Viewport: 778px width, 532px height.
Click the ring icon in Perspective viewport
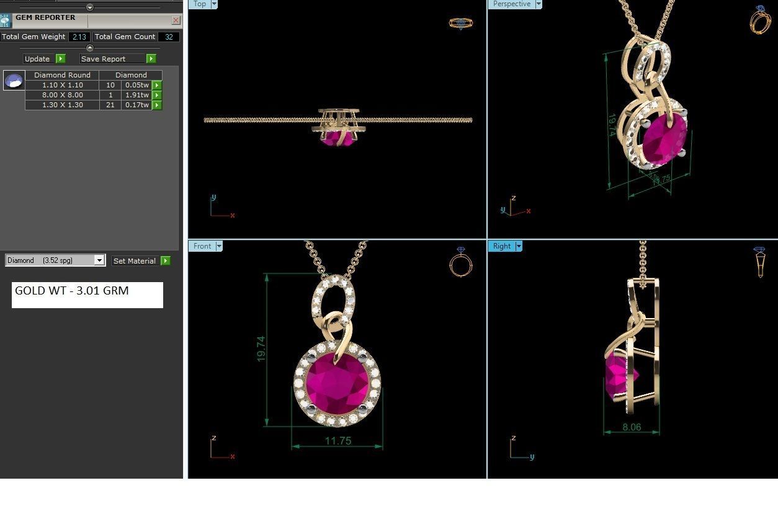click(760, 20)
